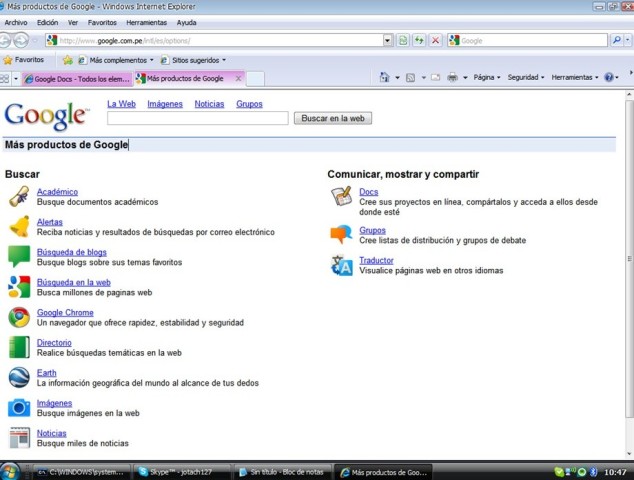This screenshot has height=480, width=634.
Task: Open the Docs link
Action: [369, 192]
